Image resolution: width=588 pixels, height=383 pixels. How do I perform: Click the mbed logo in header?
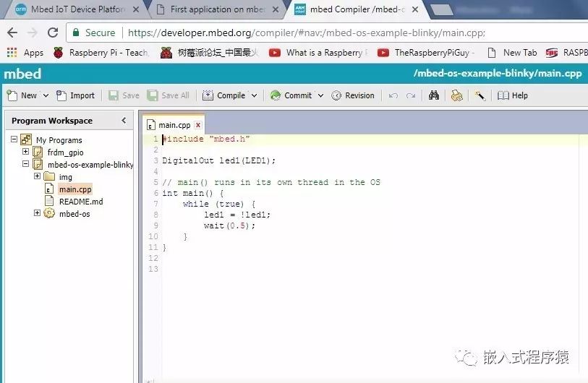22,74
